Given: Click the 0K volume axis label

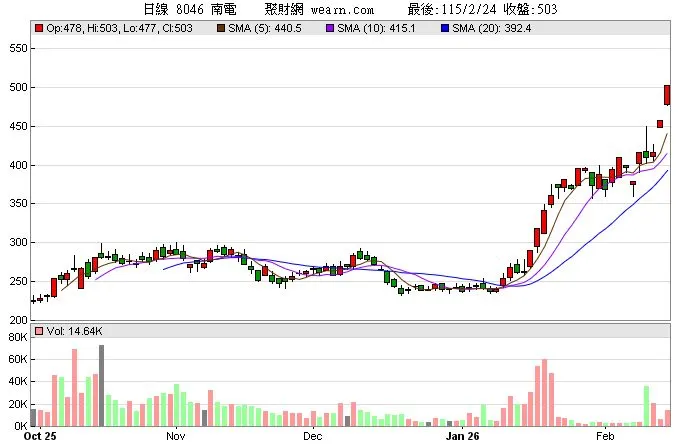Looking at the screenshot, I should point(21,426).
